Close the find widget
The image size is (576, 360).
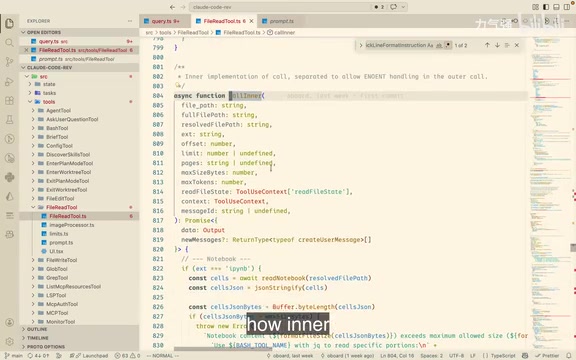pyautogui.click(x=517, y=45)
